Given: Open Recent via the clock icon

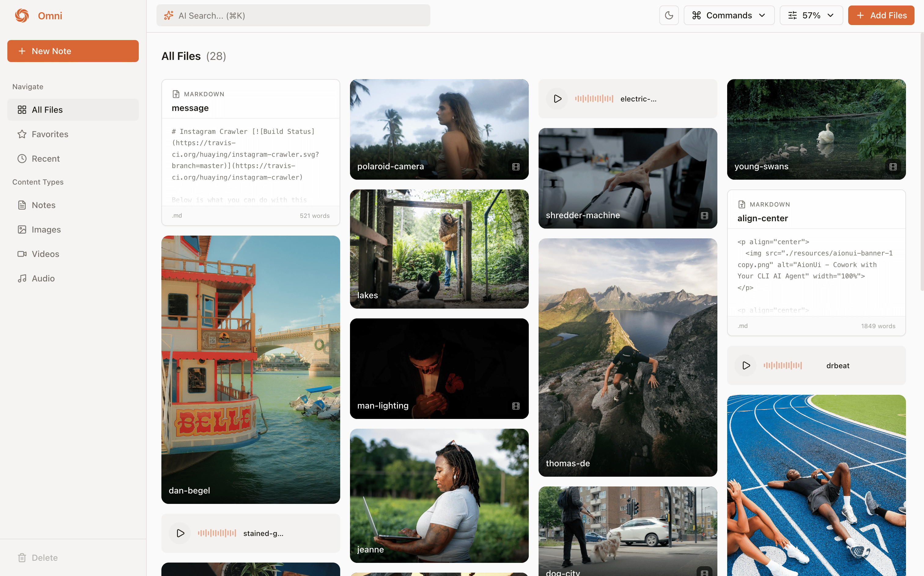Looking at the screenshot, I should (x=22, y=159).
